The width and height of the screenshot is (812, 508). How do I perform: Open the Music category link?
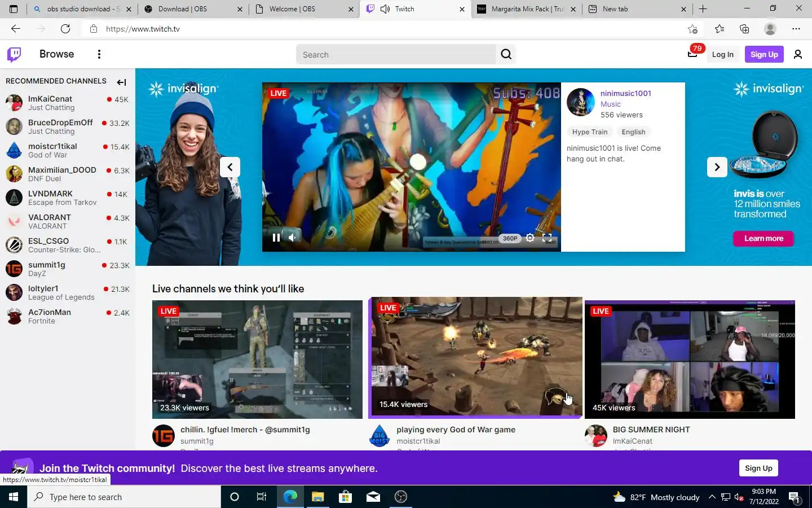coord(610,104)
